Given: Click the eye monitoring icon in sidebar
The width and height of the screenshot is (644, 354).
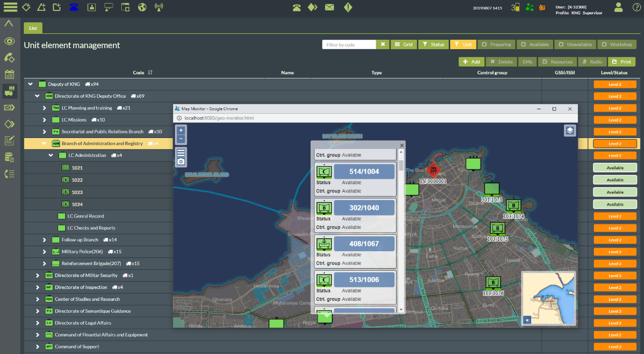Looking at the screenshot, I should (x=9, y=41).
